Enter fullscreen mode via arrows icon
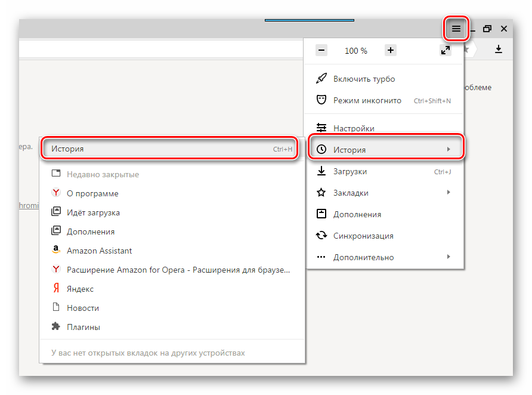Image resolution: width=532 pixels, height=395 pixels. point(446,51)
